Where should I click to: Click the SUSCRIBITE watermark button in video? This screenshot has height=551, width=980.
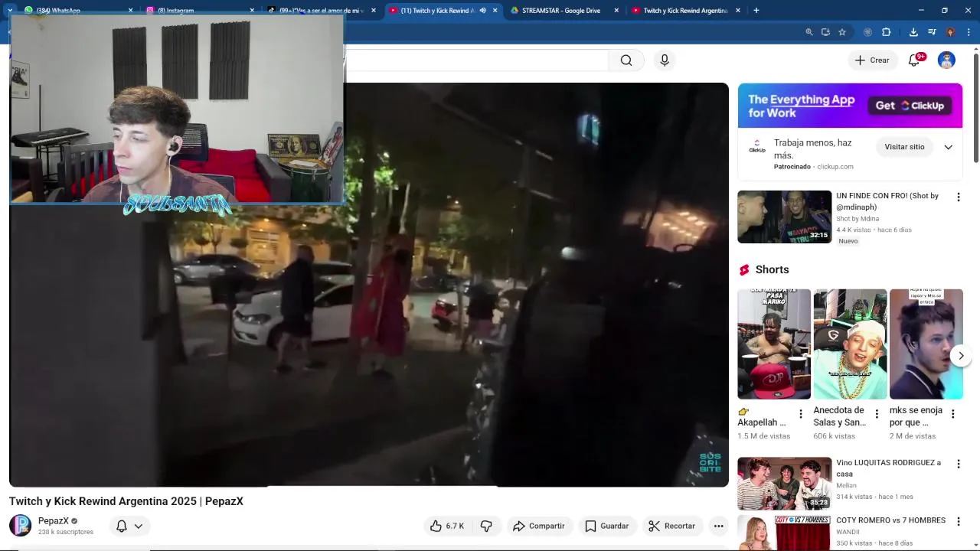pyautogui.click(x=710, y=462)
